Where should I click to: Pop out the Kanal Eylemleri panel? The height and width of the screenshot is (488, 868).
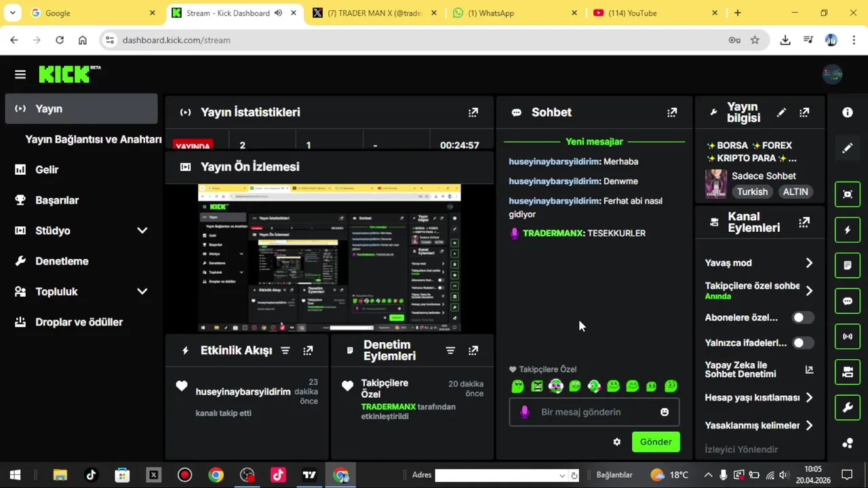804,222
